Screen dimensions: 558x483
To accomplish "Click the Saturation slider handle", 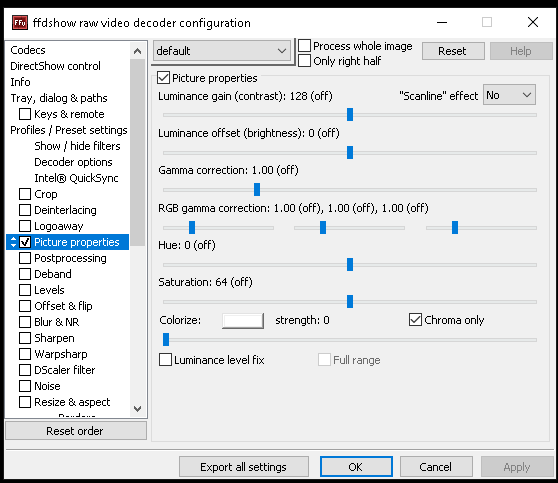I will pos(350,301).
